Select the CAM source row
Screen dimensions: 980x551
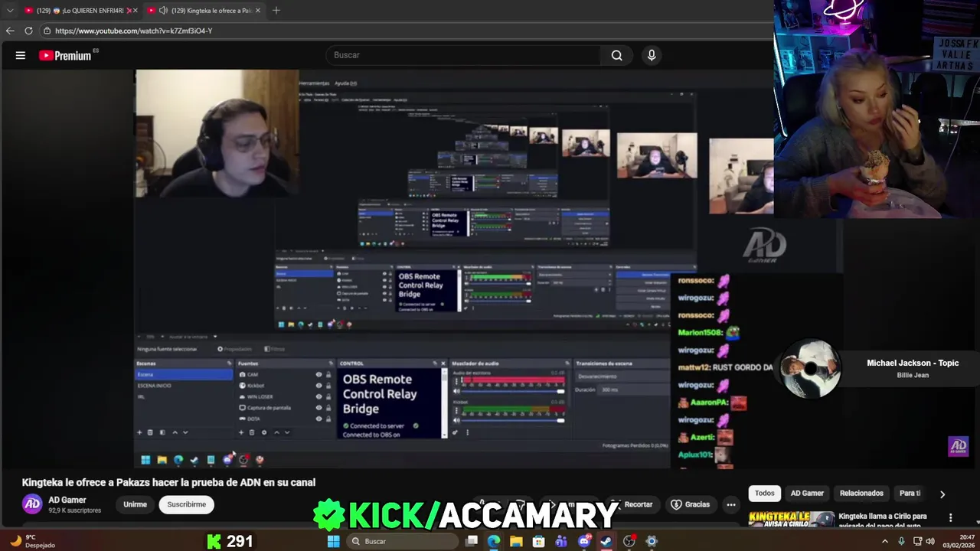pyautogui.click(x=286, y=374)
